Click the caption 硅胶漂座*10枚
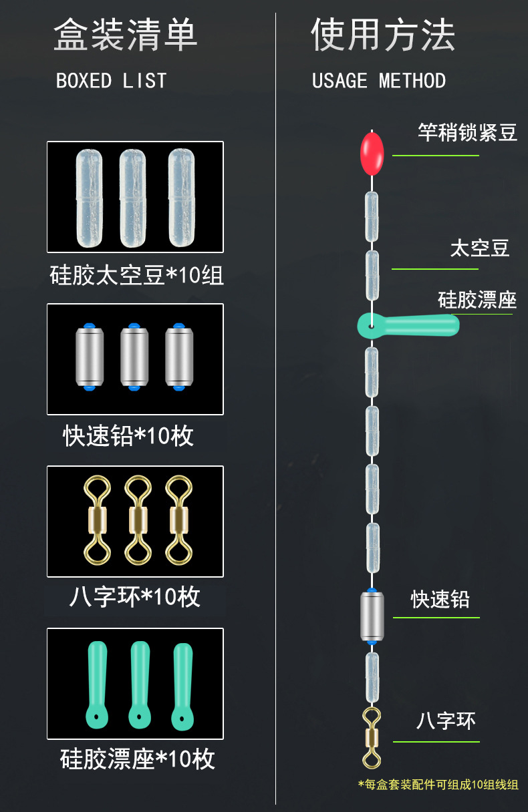528x812 pixels. point(137,759)
